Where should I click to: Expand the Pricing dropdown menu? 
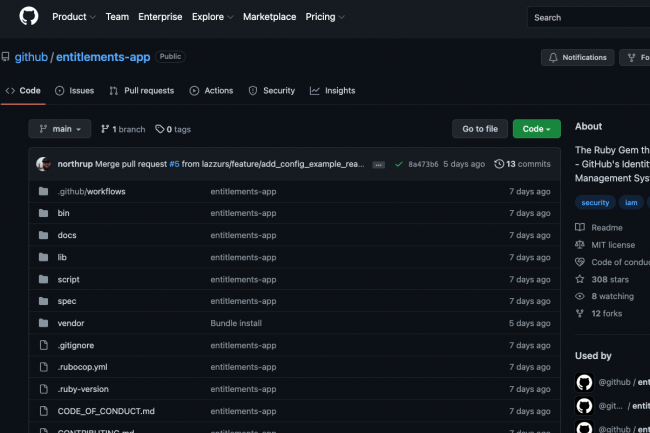(325, 17)
